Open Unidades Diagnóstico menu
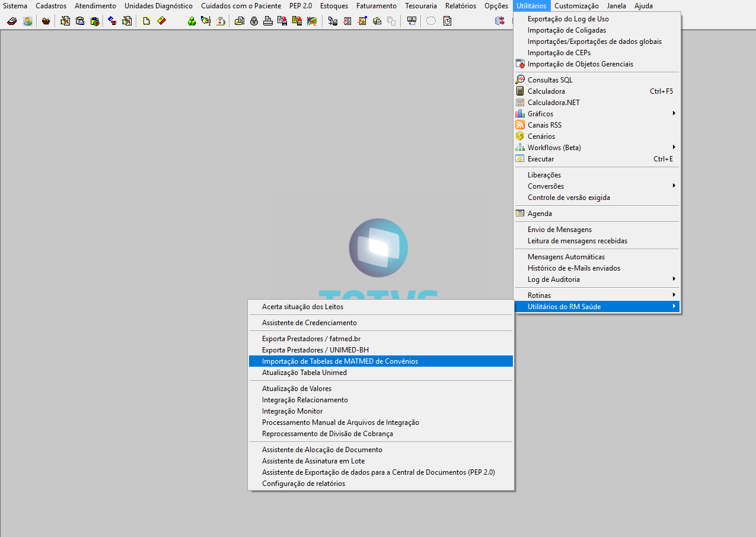756x537 pixels. pyautogui.click(x=158, y=6)
